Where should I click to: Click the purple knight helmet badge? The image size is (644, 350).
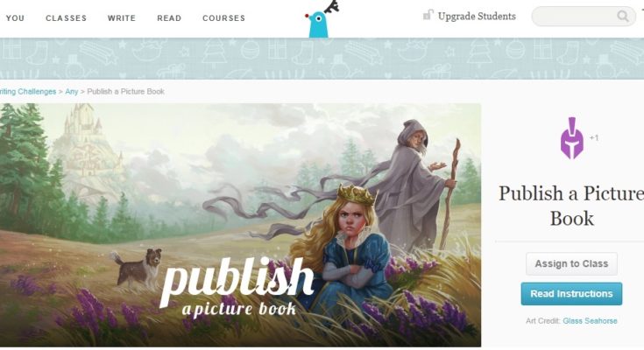click(572, 138)
